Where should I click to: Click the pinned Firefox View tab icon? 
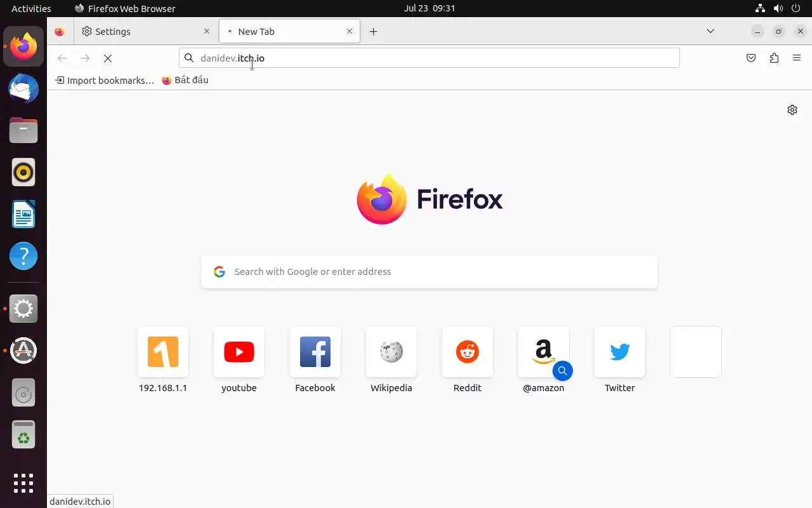(x=60, y=32)
